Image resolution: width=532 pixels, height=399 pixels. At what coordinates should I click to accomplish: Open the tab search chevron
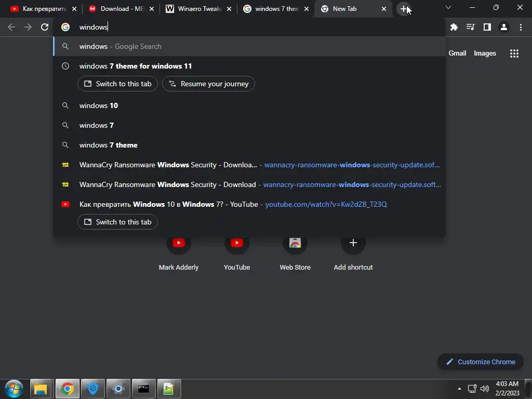coord(448,7)
